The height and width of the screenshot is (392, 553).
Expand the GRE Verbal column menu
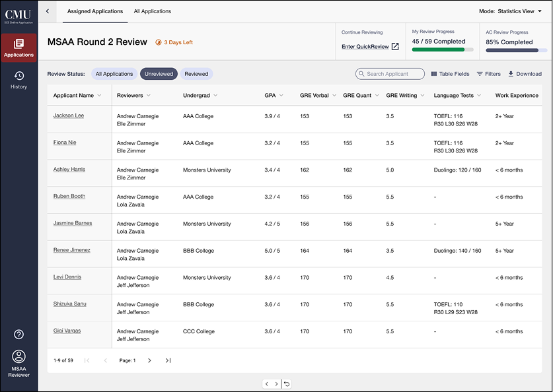[x=334, y=96]
